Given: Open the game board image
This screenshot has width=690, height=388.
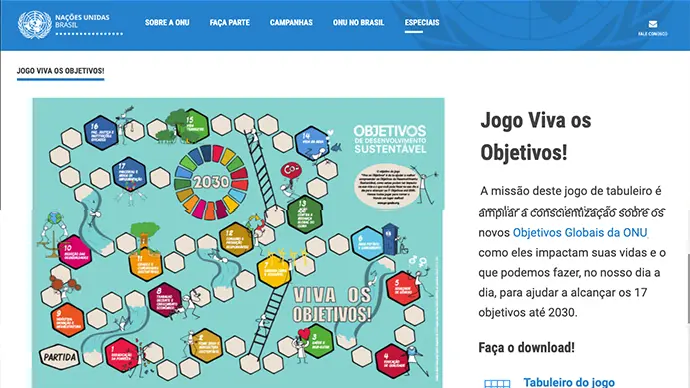Looking at the screenshot, I should pyautogui.click(x=239, y=243).
